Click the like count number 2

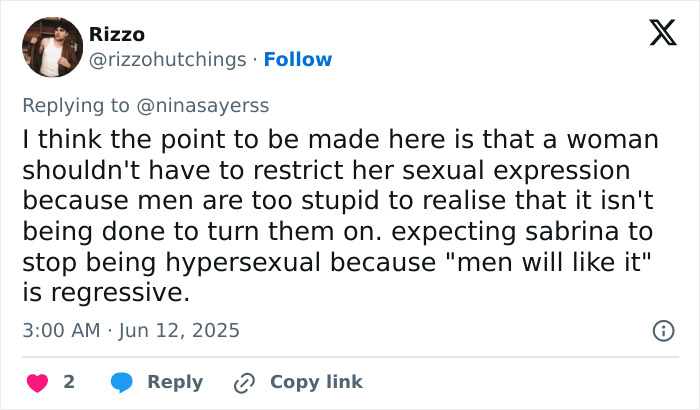point(69,382)
